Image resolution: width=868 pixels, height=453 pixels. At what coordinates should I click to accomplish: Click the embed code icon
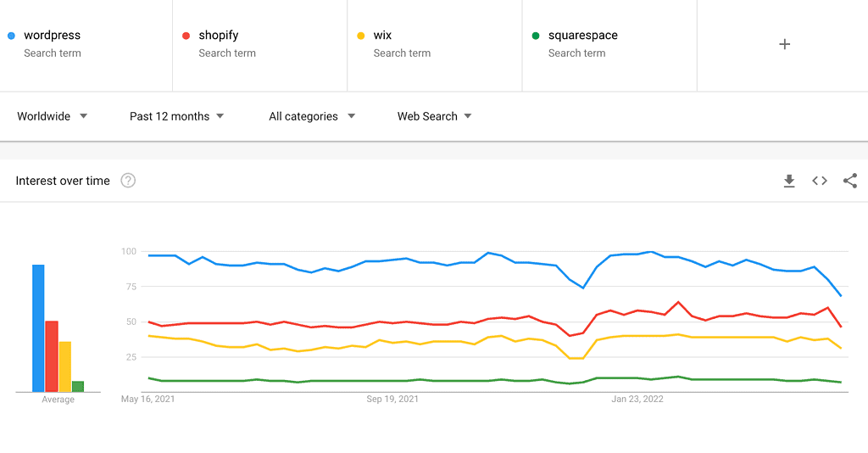coord(820,181)
